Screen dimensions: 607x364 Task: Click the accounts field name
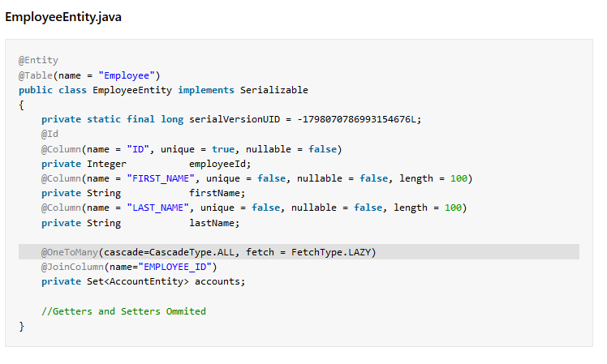[217, 281]
